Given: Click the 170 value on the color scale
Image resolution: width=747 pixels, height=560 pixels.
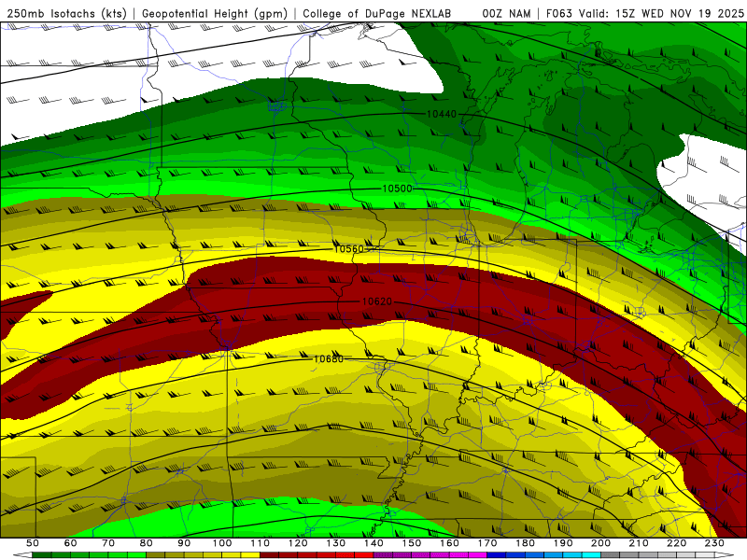Looking at the screenshot, I should (486, 543).
